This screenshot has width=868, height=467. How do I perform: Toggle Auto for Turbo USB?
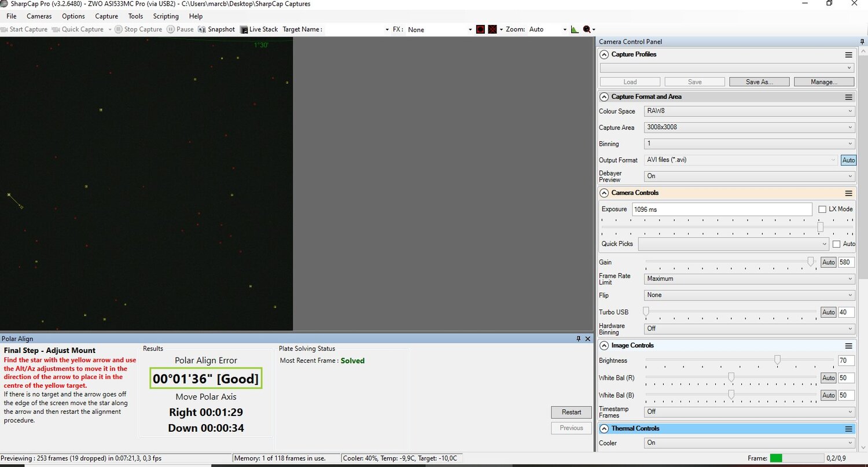pyautogui.click(x=829, y=312)
